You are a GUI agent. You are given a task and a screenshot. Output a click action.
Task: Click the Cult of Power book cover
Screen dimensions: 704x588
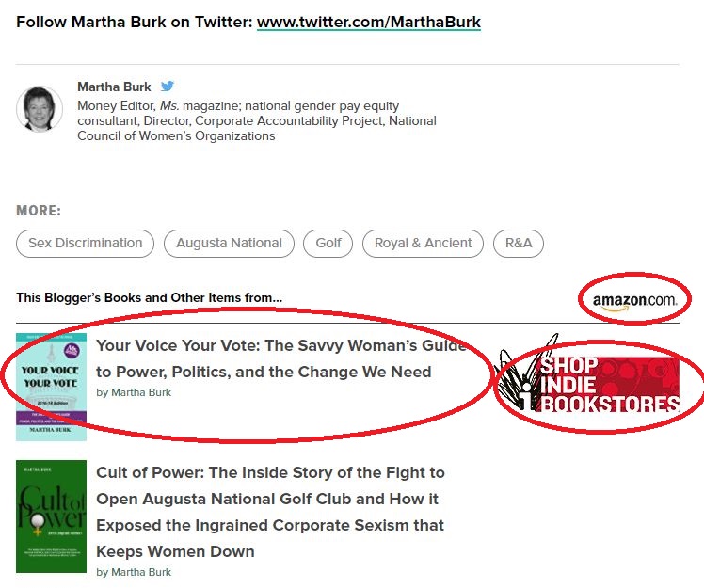pyautogui.click(x=51, y=516)
